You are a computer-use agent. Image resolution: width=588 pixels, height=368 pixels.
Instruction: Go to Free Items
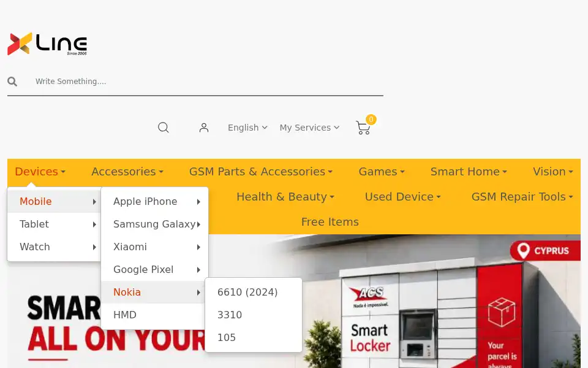point(330,222)
